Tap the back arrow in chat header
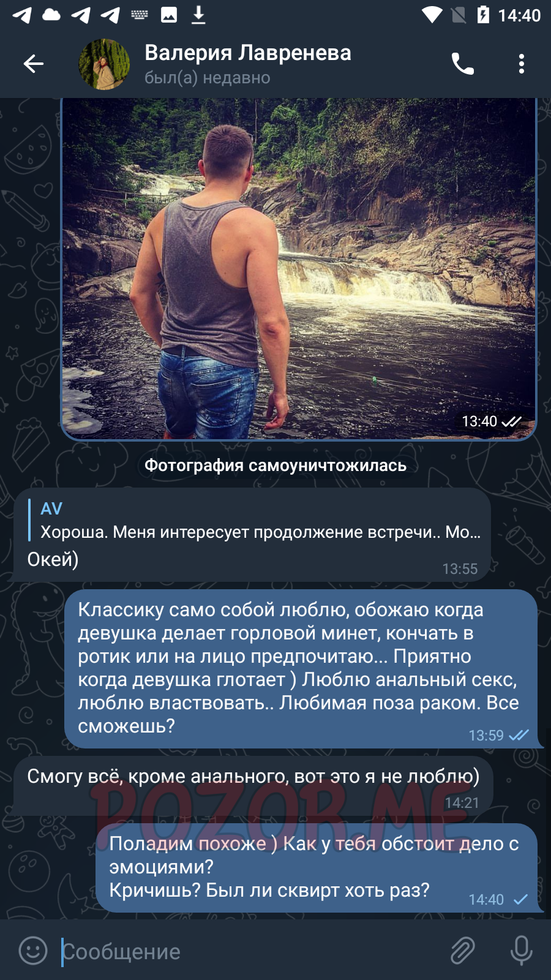Viewport: 551px width, 980px height. [x=34, y=64]
